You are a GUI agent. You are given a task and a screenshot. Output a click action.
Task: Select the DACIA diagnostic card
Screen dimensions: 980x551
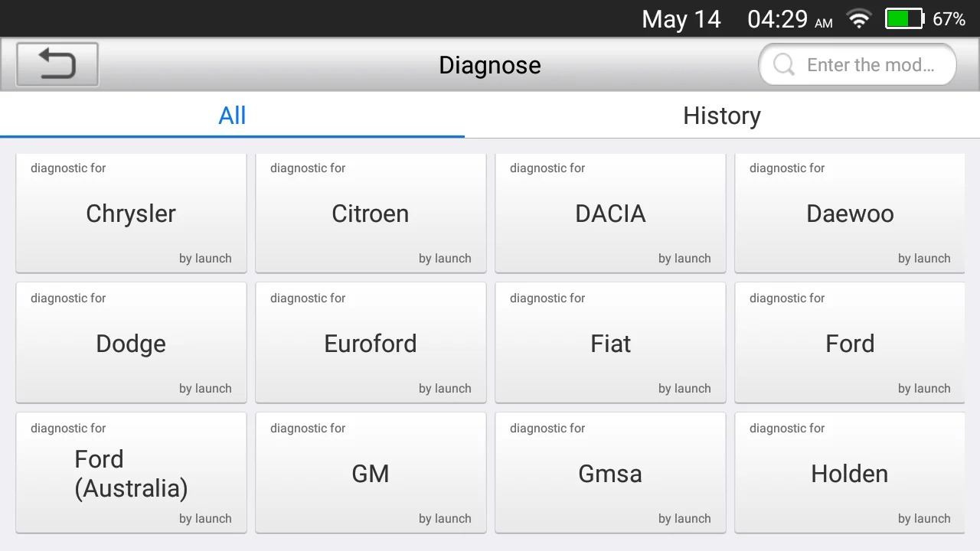[610, 214]
